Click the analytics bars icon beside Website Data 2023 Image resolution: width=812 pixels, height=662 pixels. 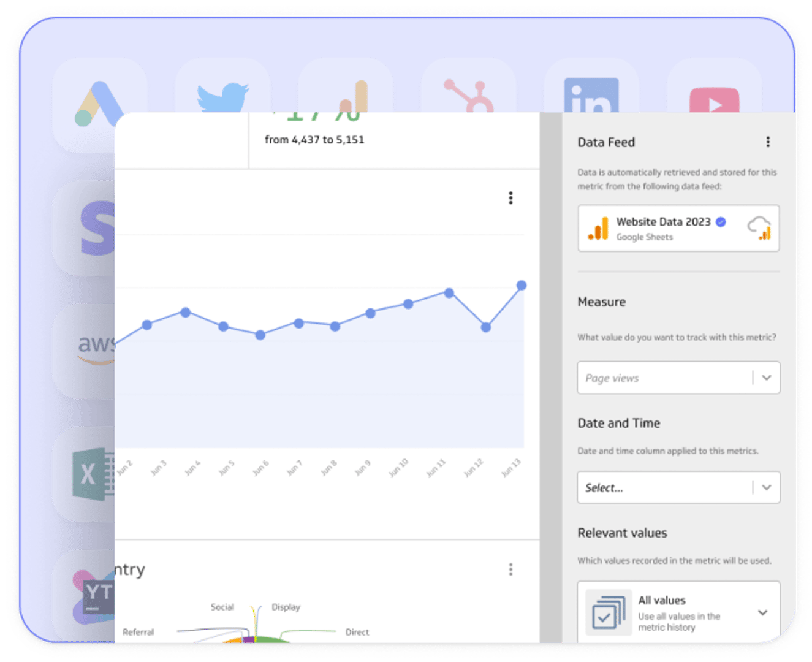(598, 228)
